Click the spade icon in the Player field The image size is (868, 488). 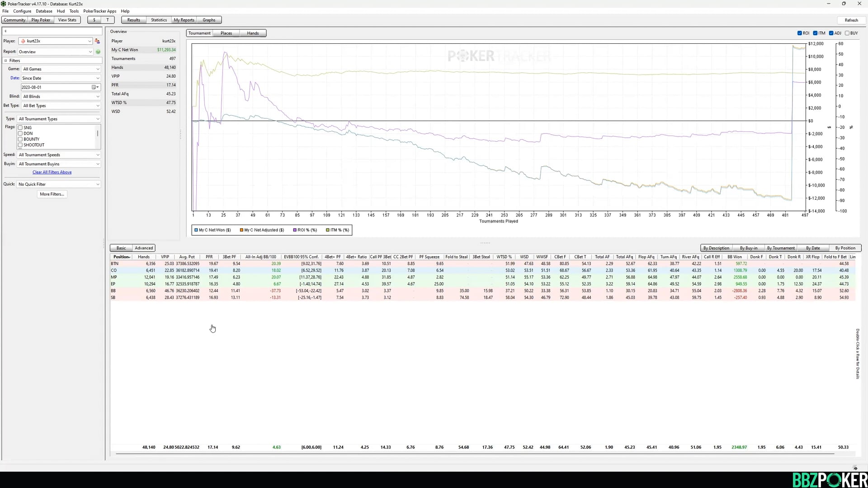pyautogui.click(x=23, y=41)
